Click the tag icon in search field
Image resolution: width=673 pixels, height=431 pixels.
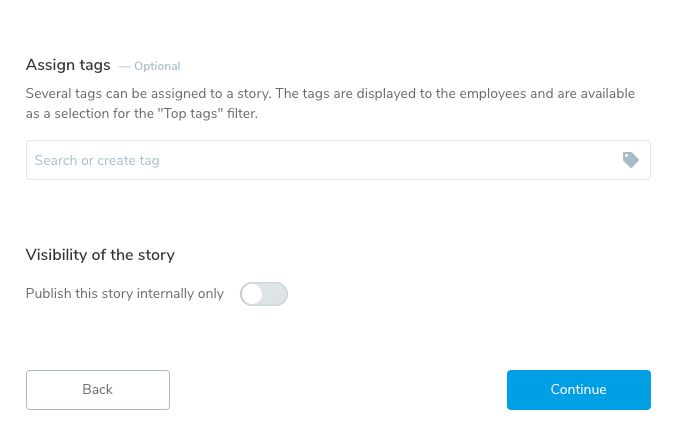point(630,160)
